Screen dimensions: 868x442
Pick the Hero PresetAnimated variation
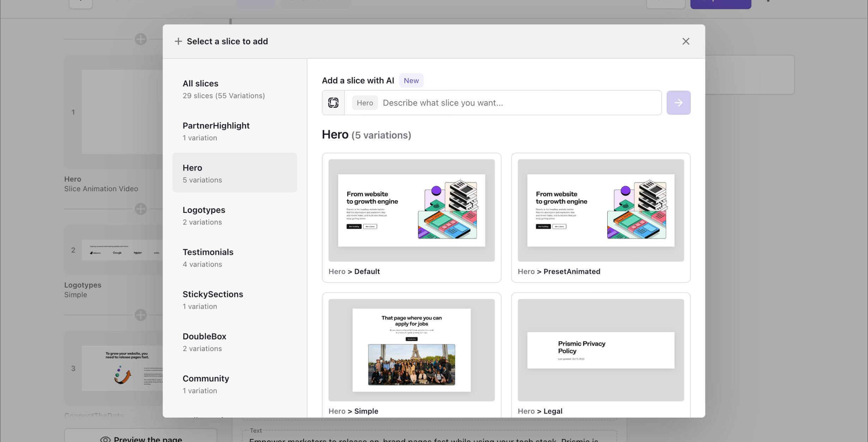pyautogui.click(x=601, y=217)
